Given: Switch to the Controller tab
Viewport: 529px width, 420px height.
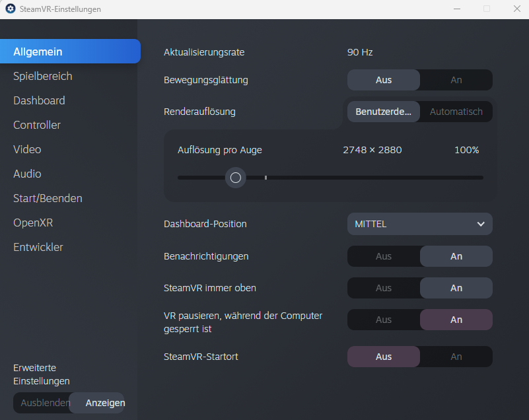Looking at the screenshot, I should pyautogui.click(x=37, y=125).
